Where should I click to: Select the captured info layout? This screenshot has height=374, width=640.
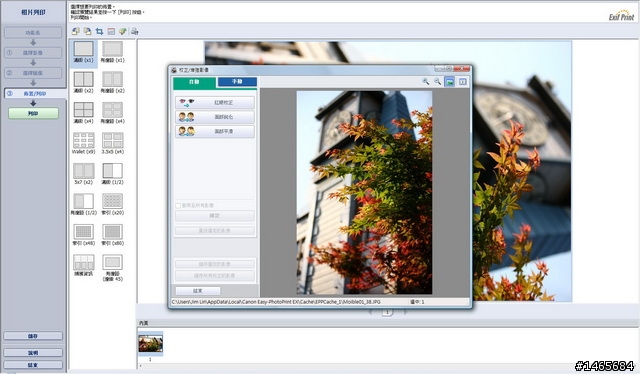(x=83, y=265)
